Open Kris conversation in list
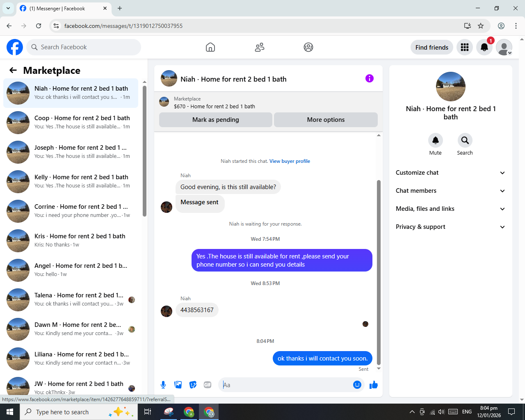The width and height of the screenshot is (525, 420). click(71, 241)
